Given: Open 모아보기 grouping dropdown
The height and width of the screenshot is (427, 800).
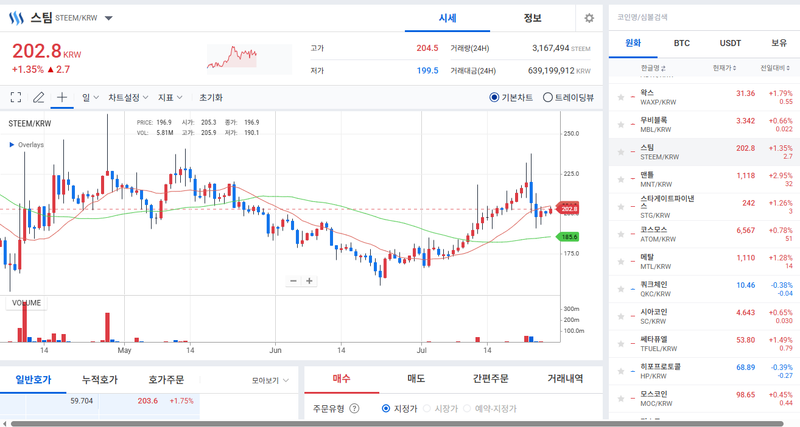Looking at the screenshot, I should pyautogui.click(x=270, y=381).
